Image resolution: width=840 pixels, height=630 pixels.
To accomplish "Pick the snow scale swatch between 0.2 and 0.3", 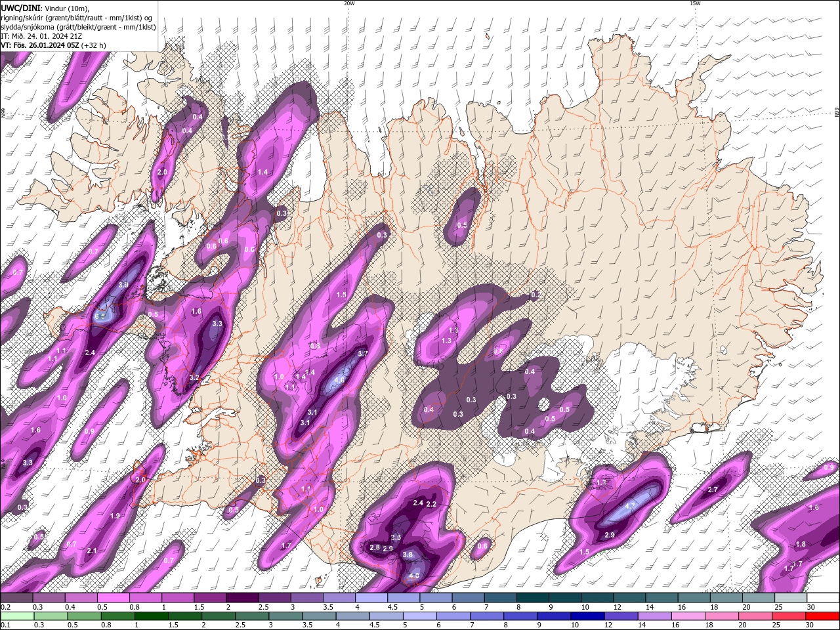I will click(16, 598).
